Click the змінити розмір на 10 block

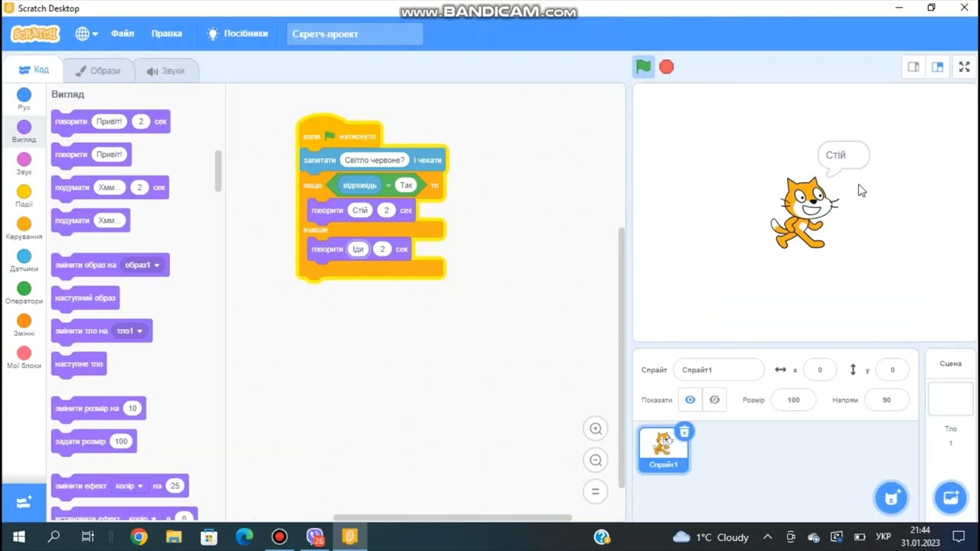[x=99, y=409]
